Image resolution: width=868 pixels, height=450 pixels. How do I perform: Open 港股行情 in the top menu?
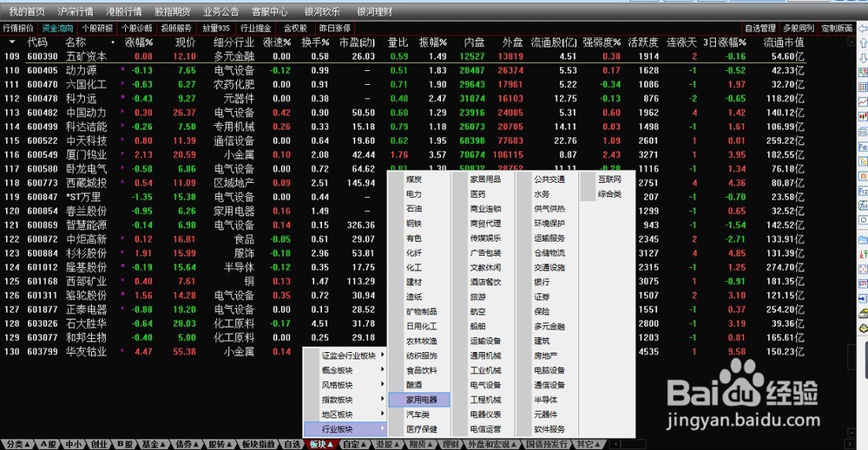(x=124, y=11)
